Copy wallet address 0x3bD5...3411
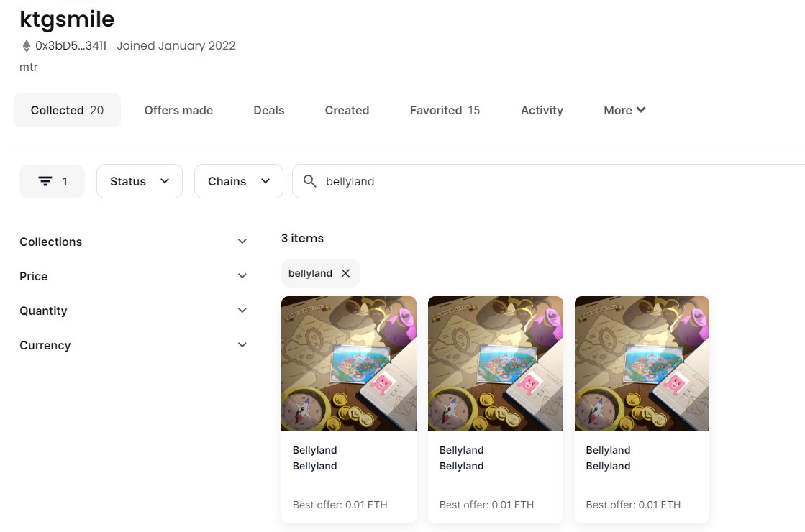This screenshot has height=532, width=805. pos(71,46)
